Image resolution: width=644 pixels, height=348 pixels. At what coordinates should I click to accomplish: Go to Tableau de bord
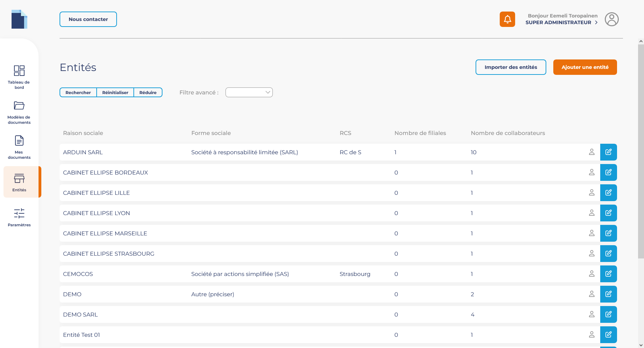pyautogui.click(x=19, y=77)
